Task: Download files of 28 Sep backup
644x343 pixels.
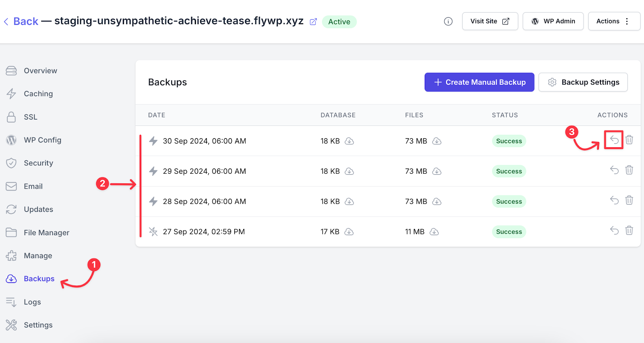Action: [437, 201]
